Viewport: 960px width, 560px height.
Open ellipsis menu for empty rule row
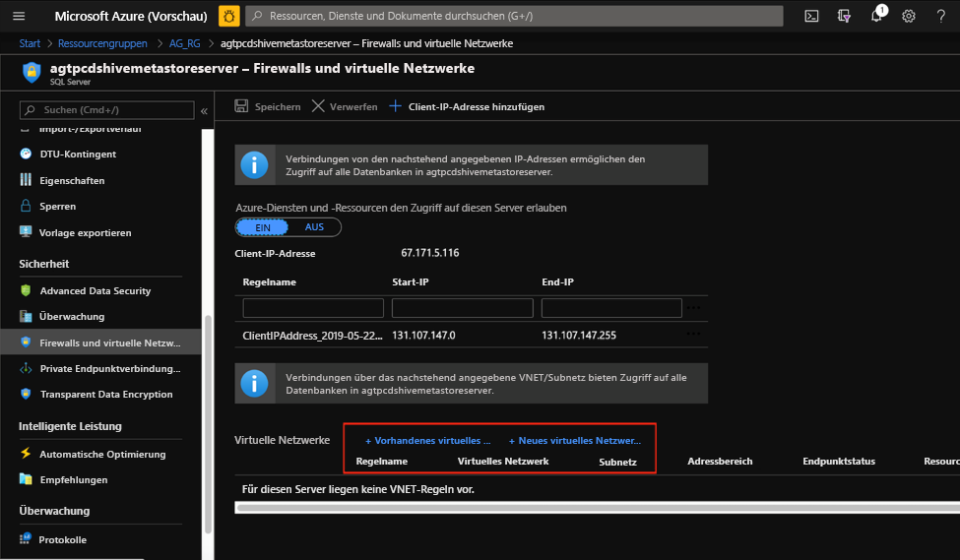[693, 308]
